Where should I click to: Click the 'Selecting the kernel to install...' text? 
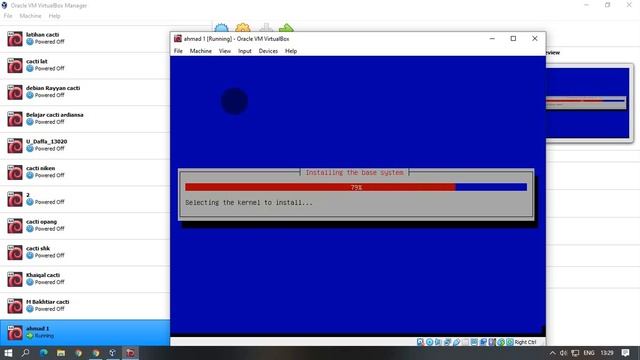pyautogui.click(x=249, y=202)
